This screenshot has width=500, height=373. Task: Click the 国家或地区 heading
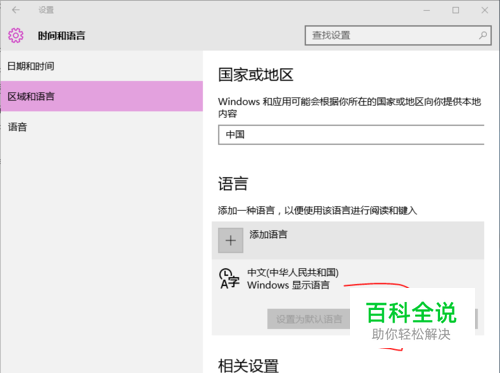[256, 75]
